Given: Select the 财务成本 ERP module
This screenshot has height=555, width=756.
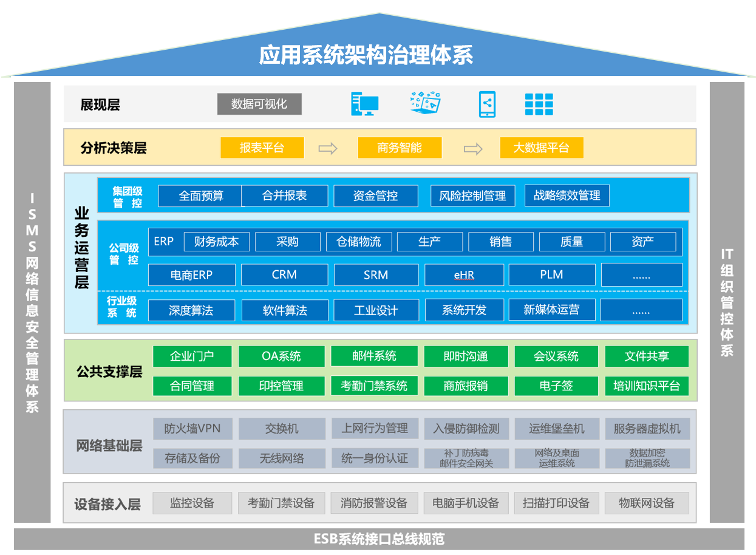Looking at the screenshot, I should pos(217,242).
